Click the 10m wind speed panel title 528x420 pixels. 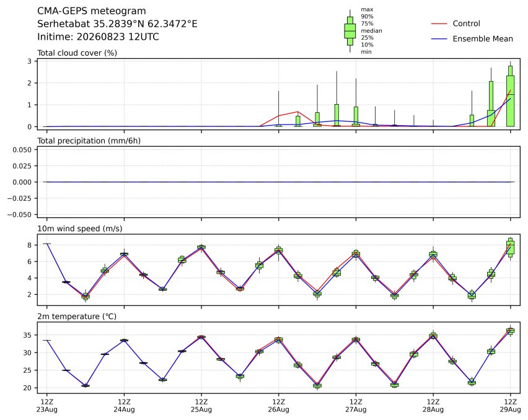pyautogui.click(x=80, y=229)
